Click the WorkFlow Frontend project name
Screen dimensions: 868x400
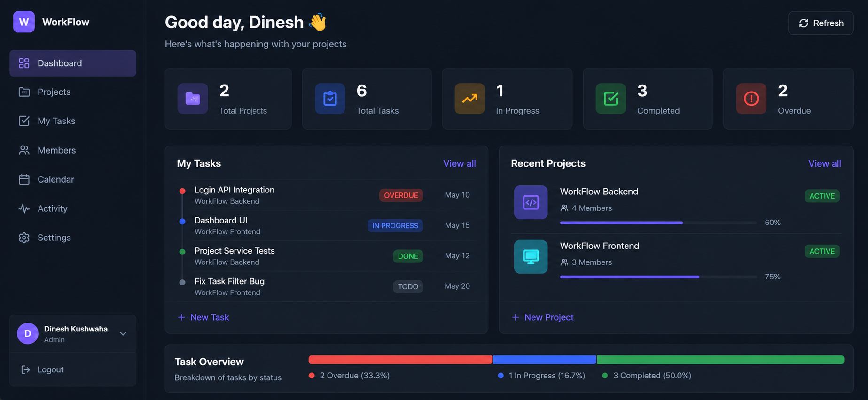600,246
